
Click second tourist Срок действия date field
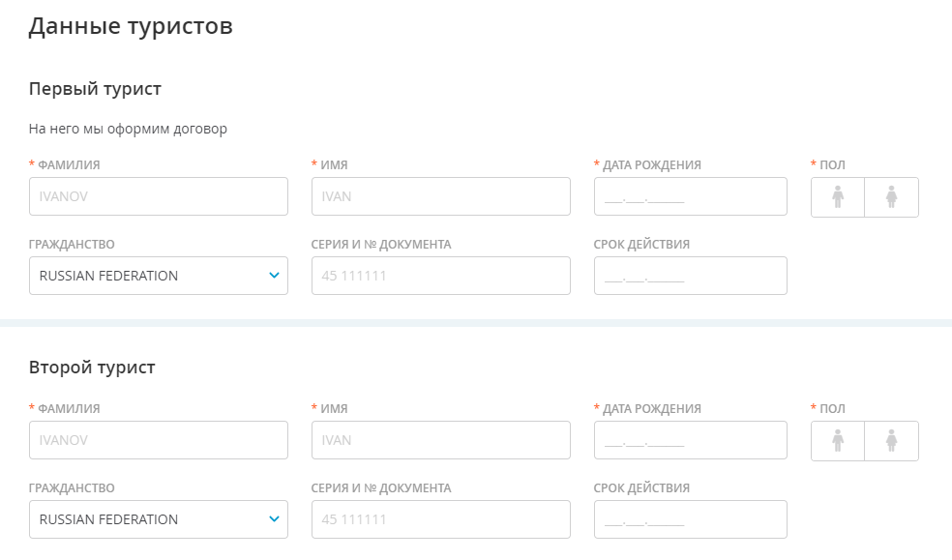click(691, 519)
